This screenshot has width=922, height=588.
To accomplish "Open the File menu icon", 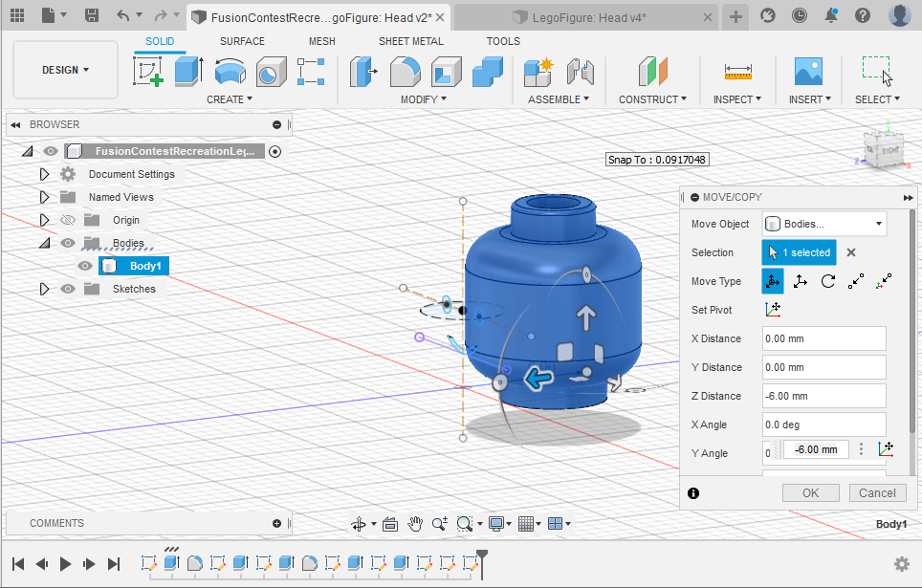I will click(54, 15).
